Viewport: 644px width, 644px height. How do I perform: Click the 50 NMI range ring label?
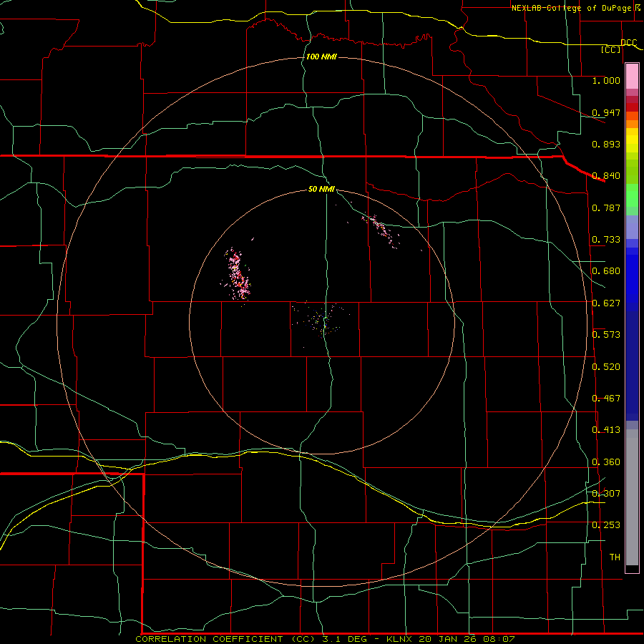click(x=321, y=190)
